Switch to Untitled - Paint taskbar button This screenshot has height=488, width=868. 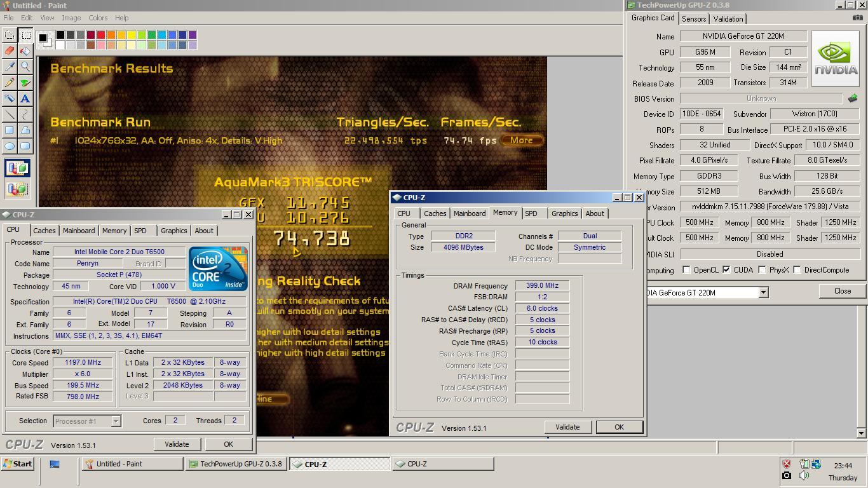(x=132, y=464)
